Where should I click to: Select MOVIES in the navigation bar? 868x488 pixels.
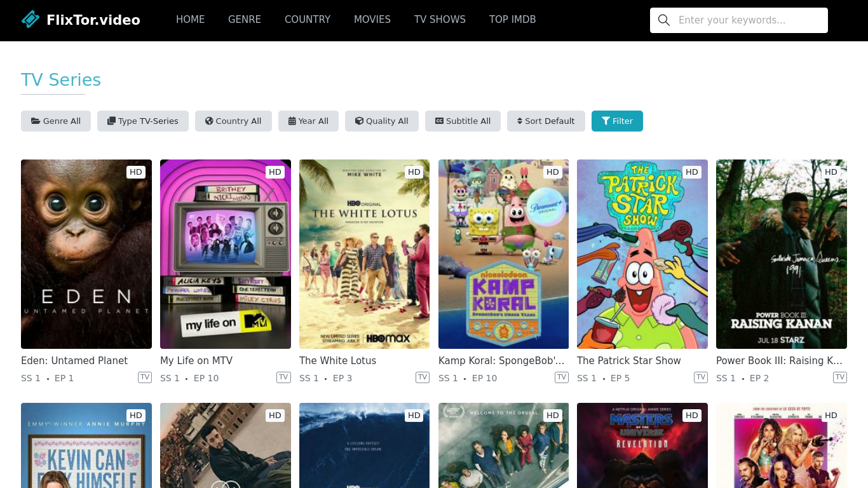(372, 20)
